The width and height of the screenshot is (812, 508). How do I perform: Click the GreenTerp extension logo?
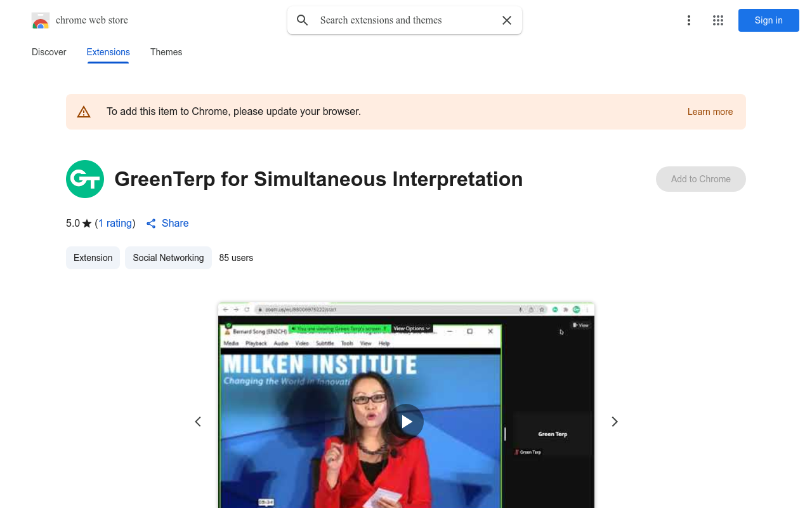point(85,179)
